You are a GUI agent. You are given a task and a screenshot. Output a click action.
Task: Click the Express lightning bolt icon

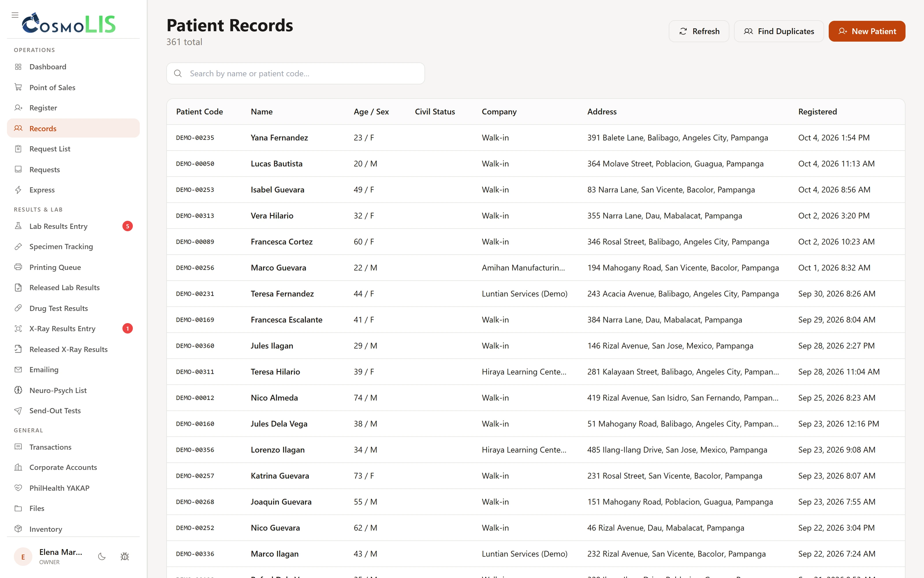18,190
